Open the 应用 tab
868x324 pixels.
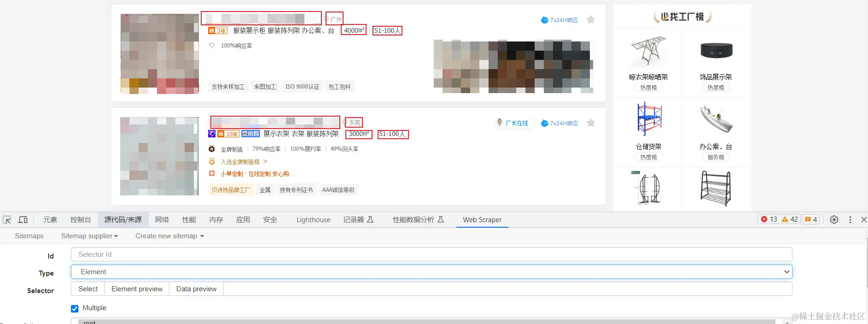coord(243,220)
